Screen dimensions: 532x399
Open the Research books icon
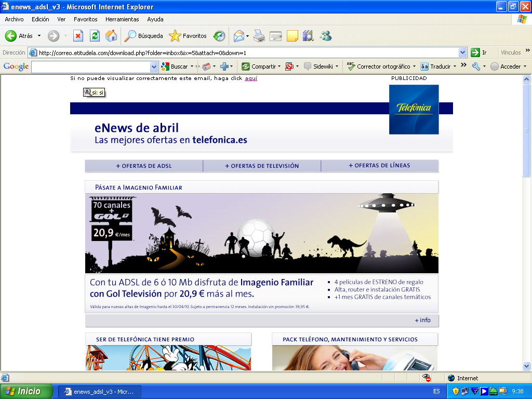(x=308, y=36)
